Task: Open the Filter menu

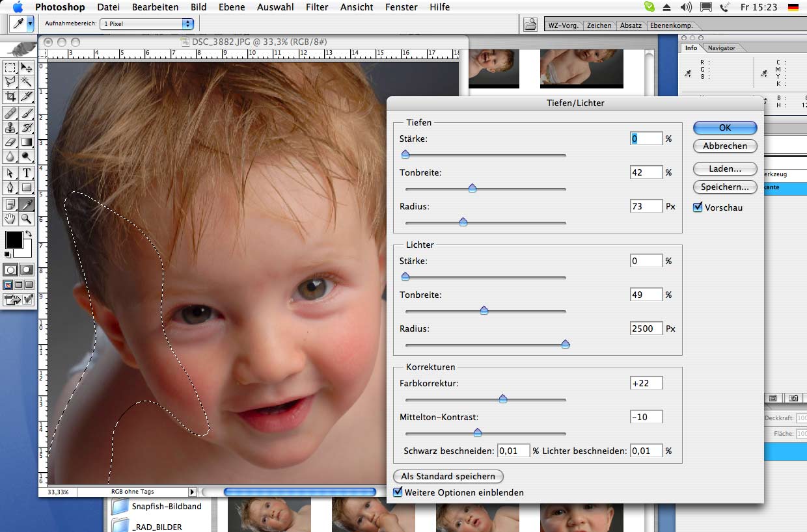Action: (x=316, y=7)
